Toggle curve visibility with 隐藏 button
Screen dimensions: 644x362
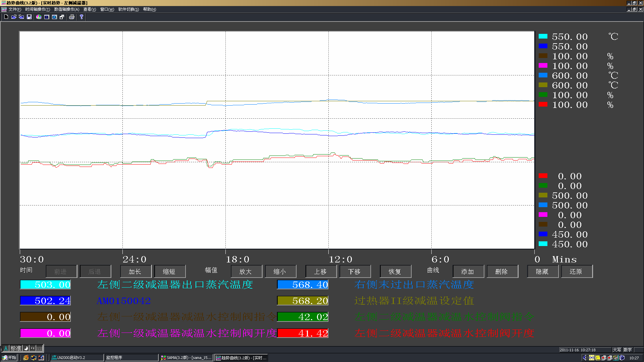coord(543,271)
